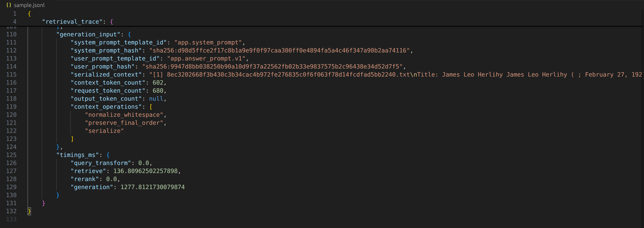This screenshot has height=228, width=644.
Task: Click the sticky opening brace line 1
Action: [29, 14]
